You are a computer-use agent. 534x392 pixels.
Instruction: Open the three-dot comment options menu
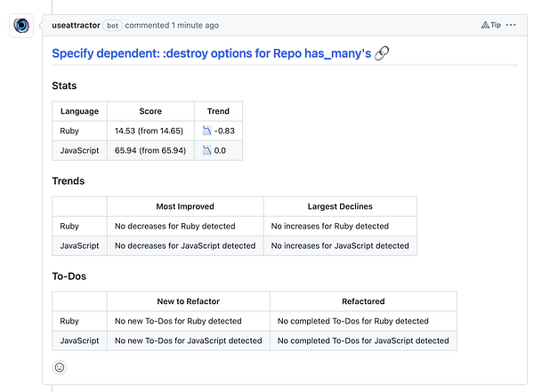click(x=511, y=26)
